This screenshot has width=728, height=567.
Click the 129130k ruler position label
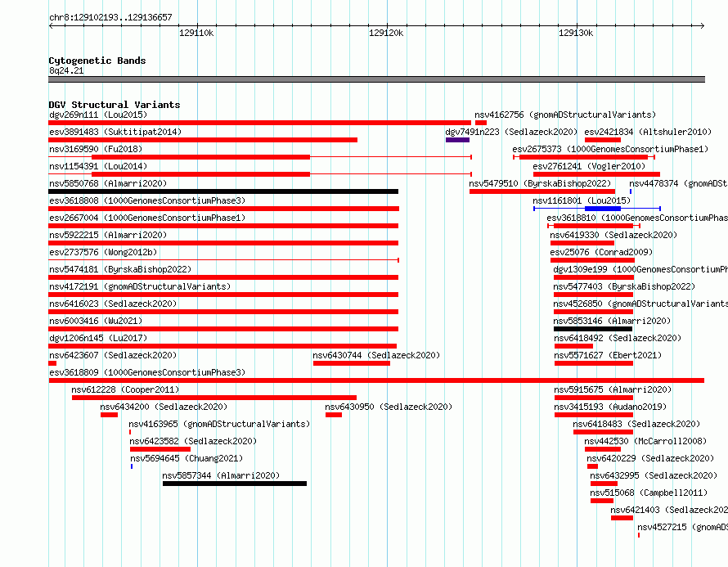click(576, 33)
